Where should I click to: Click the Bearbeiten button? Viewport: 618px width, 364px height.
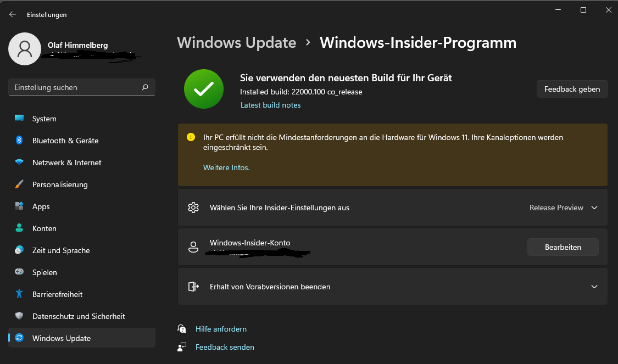pyautogui.click(x=563, y=247)
